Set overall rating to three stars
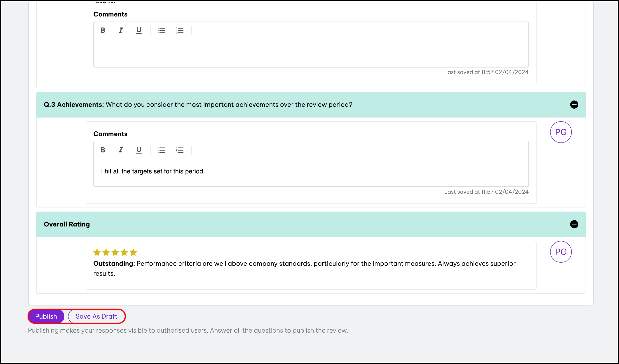Image resolution: width=619 pixels, height=364 pixels. (115, 252)
